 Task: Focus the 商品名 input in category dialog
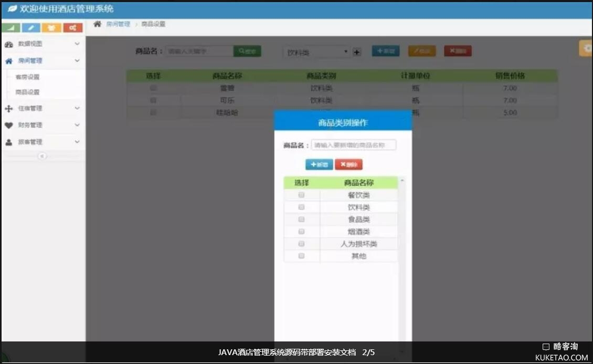coord(354,145)
